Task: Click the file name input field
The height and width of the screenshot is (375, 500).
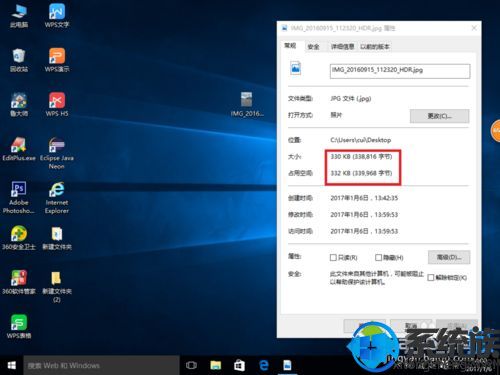Action: coord(400,71)
